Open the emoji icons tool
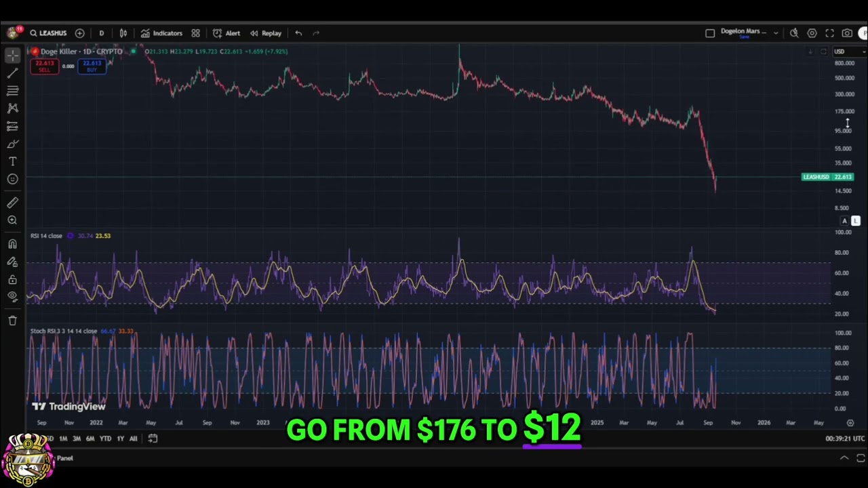The image size is (868, 488). 12,179
